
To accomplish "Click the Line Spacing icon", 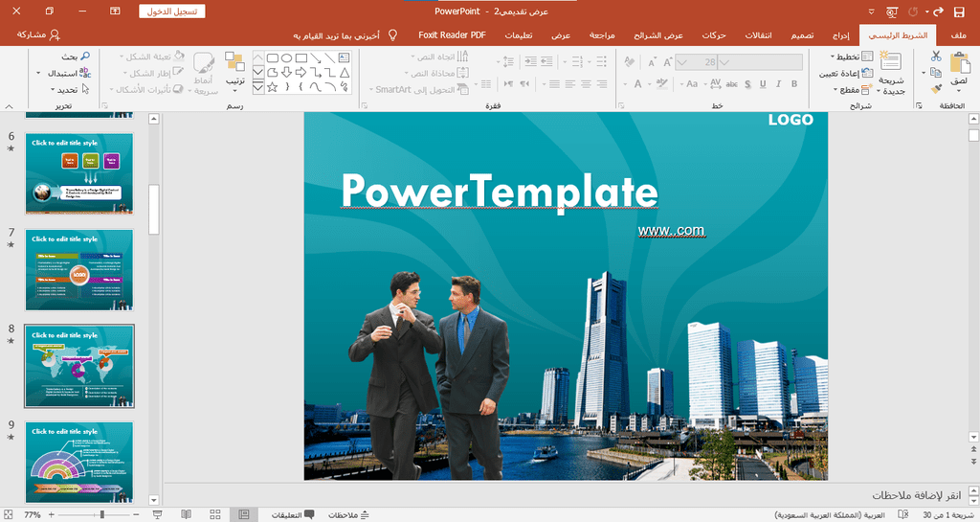I will click(x=508, y=61).
